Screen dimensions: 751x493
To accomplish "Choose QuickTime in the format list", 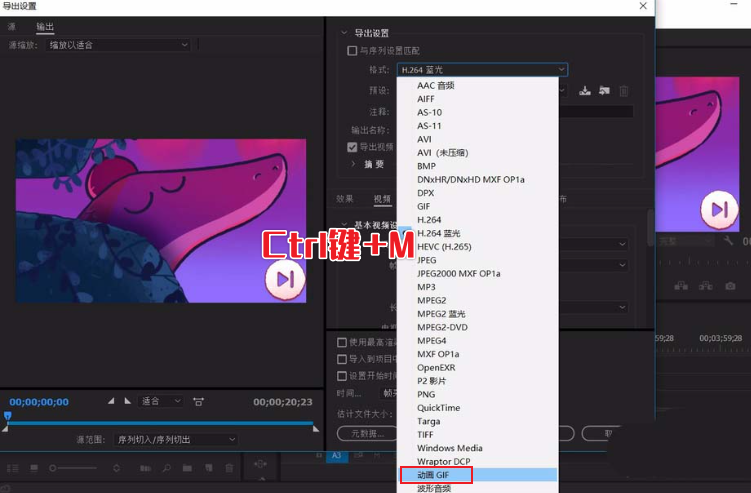I will tap(438, 408).
